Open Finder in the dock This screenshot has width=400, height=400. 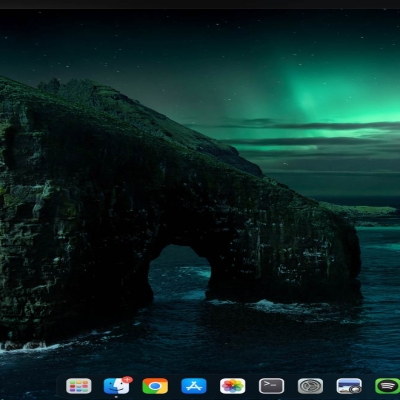click(117, 386)
